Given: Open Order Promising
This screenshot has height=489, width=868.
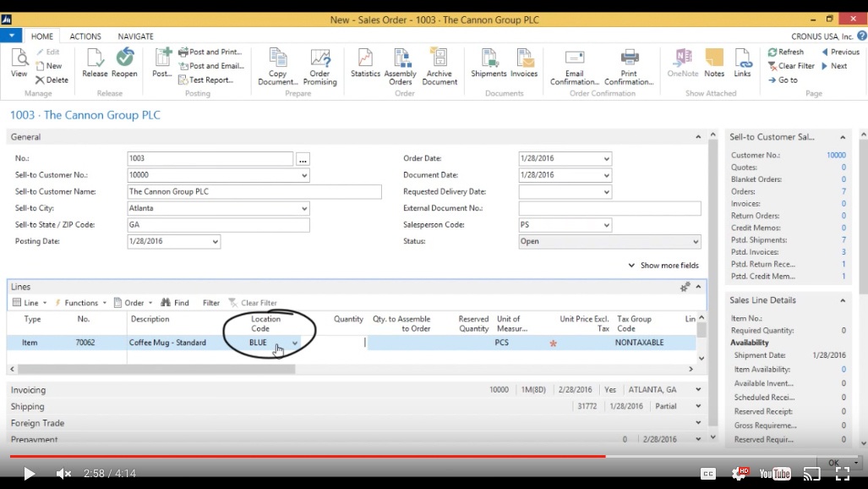Looking at the screenshot, I should 320,67.
